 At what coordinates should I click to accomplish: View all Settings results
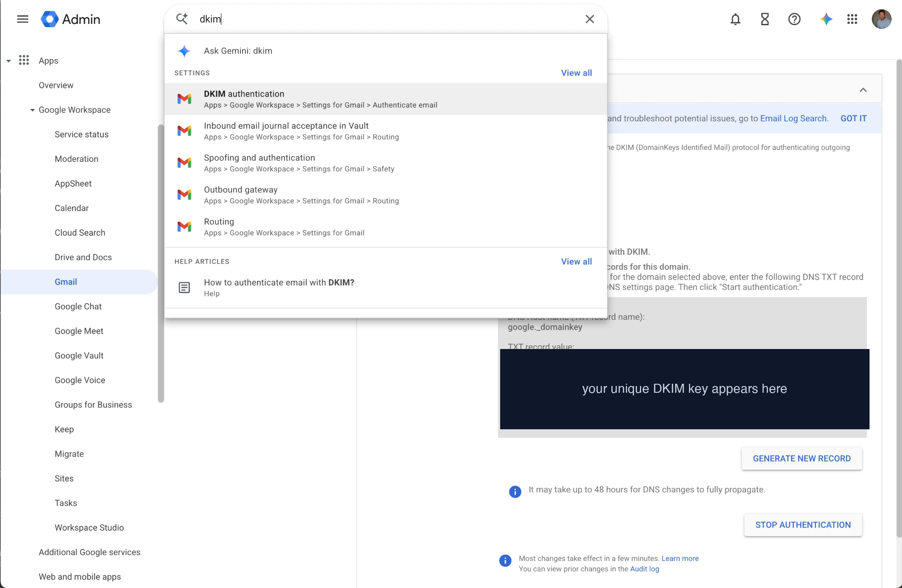[576, 73]
